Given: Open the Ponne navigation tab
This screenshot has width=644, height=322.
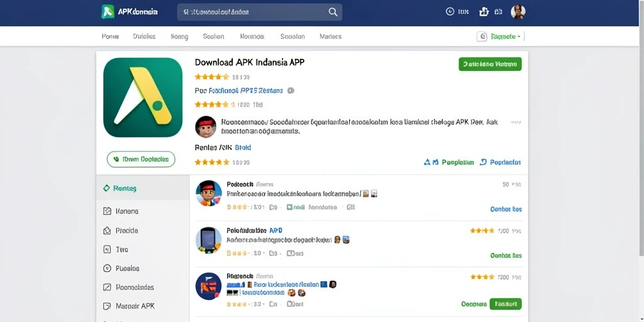Looking at the screenshot, I should click(x=110, y=36).
